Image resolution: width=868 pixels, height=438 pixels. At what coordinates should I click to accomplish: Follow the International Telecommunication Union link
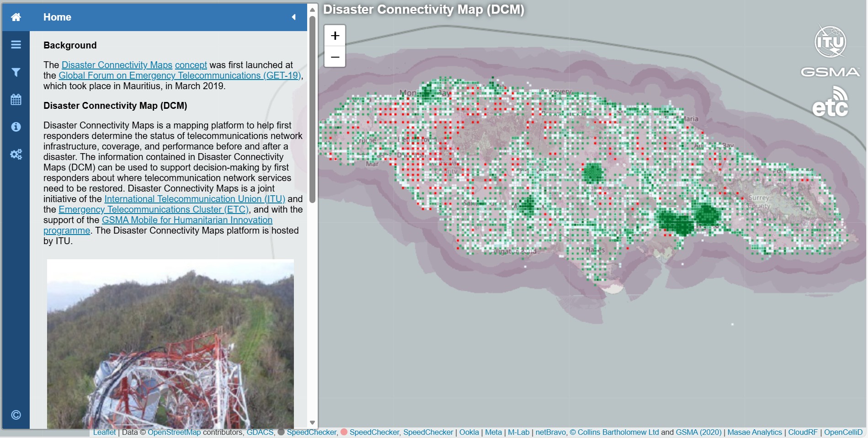click(x=194, y=199)
